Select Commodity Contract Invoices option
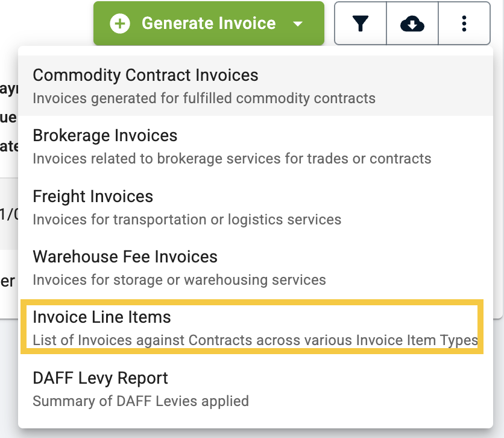Screen dimensions: 504x438 [256, 86]
